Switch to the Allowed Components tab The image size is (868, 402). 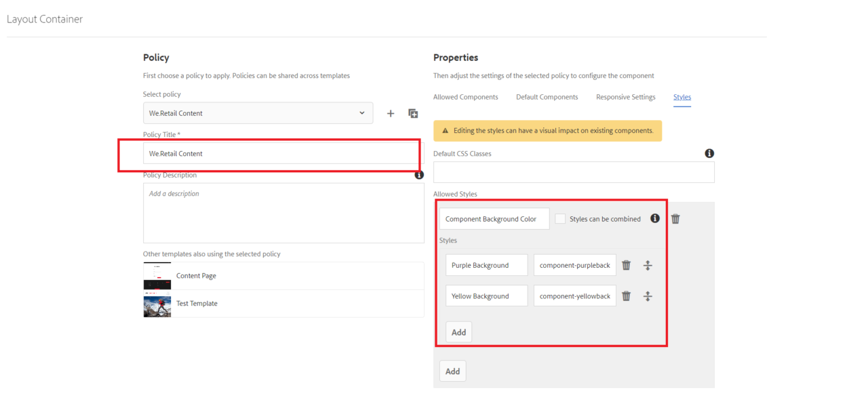466,97
